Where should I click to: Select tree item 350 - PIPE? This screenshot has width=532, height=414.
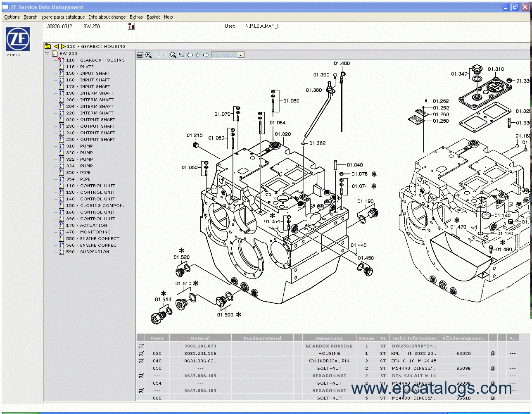pos(78,172)
